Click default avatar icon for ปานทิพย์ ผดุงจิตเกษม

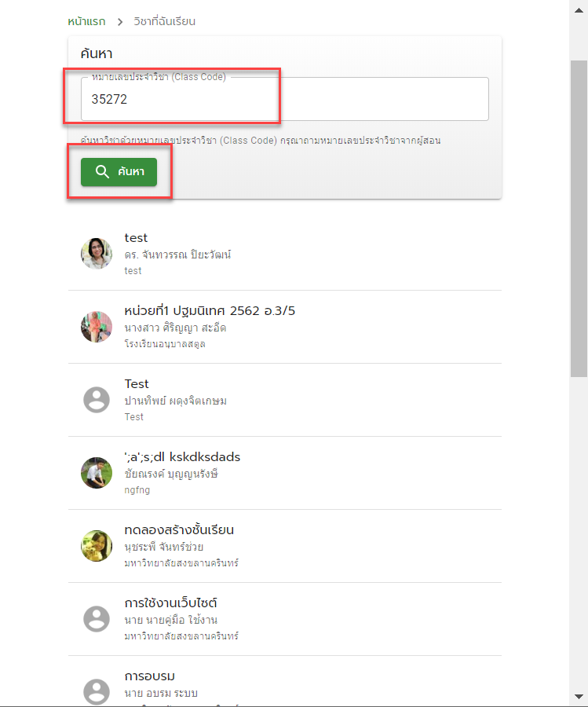click(97, 400)
